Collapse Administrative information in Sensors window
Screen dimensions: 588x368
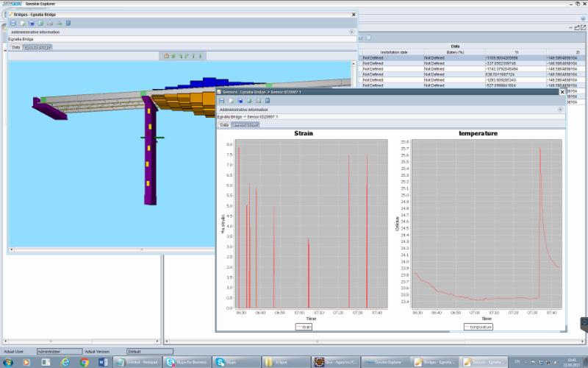560,108
